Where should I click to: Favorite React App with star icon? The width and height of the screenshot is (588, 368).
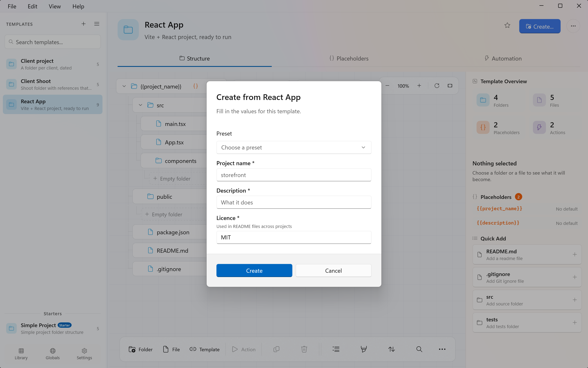(x=507, y=26)
